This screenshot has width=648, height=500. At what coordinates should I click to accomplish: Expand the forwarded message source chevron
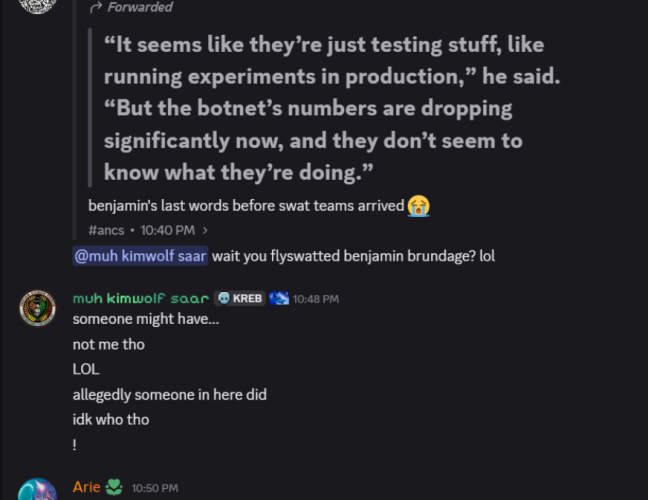[205, 230]
